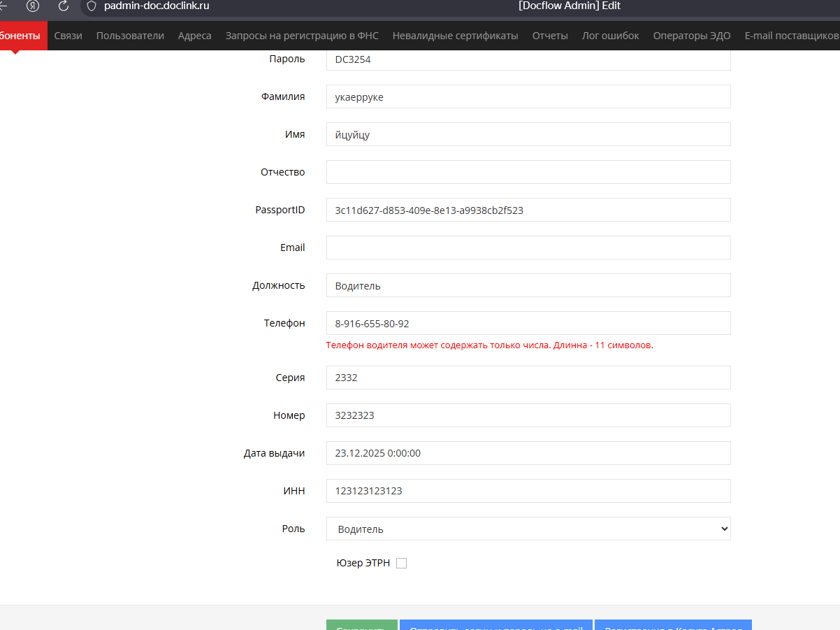Open the Роль dropdown showing Водитель
The image size is (840, 630).
[x=528, y=529]
